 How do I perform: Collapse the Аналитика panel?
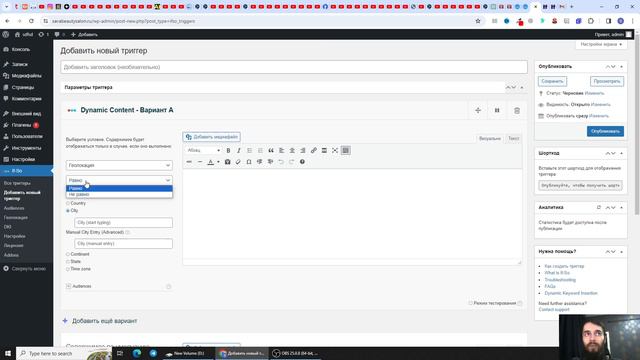tap(622, 208)
